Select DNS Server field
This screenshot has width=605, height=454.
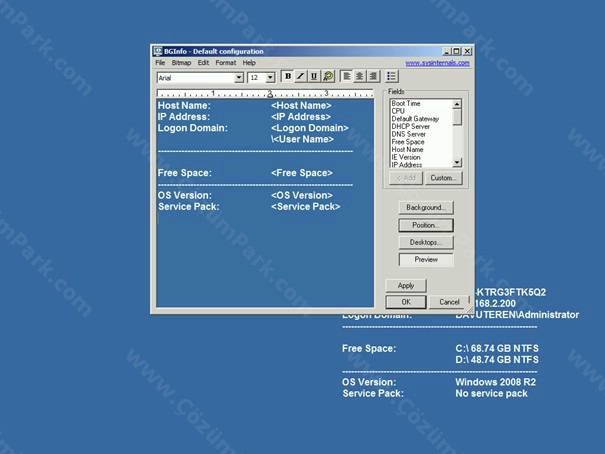[x=409, y=134]
